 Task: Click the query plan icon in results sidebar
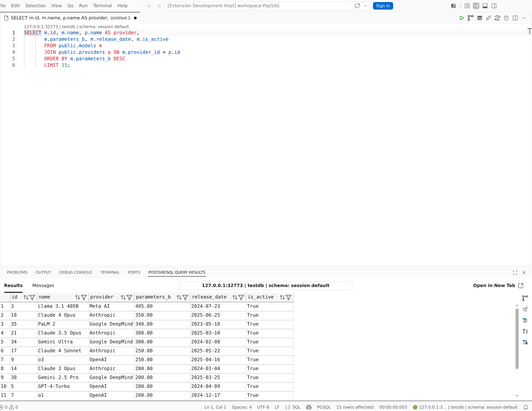[525, 298]
